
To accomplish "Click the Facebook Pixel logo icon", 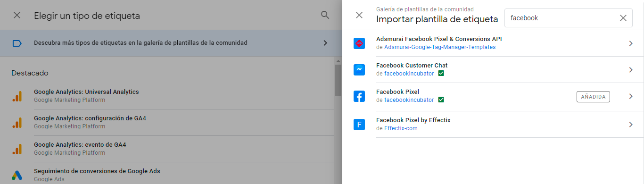I will tap(359, 96).
